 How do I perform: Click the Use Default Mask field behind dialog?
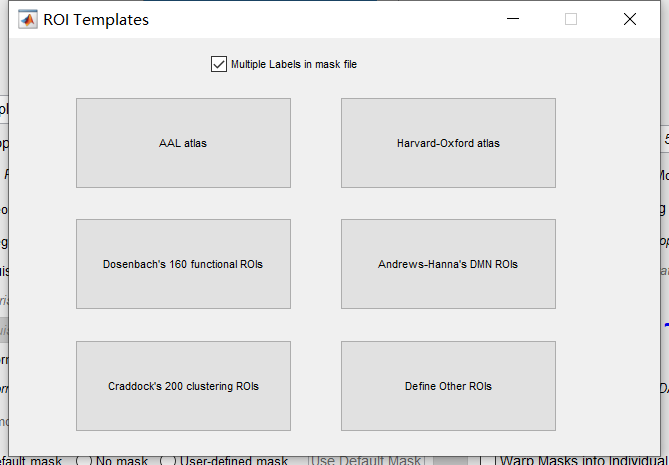click(366, 461)
